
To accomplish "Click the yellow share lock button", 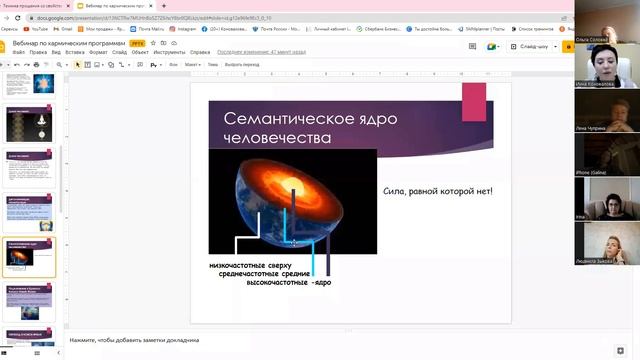I will coord(568,47).
